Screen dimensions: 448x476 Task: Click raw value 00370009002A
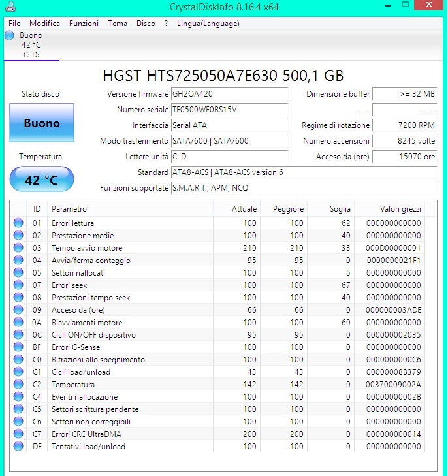[393, 385]
